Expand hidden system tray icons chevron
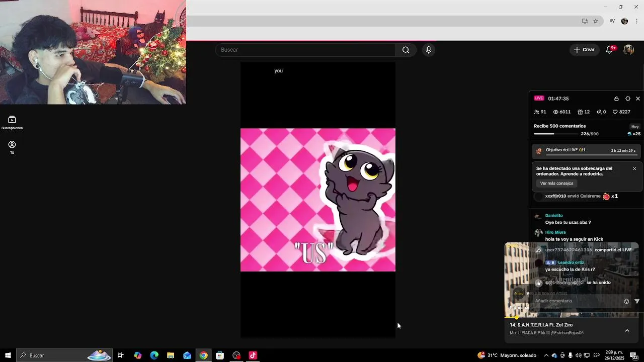The width and height of the screenshot is (644, 362). click(546, 355)
